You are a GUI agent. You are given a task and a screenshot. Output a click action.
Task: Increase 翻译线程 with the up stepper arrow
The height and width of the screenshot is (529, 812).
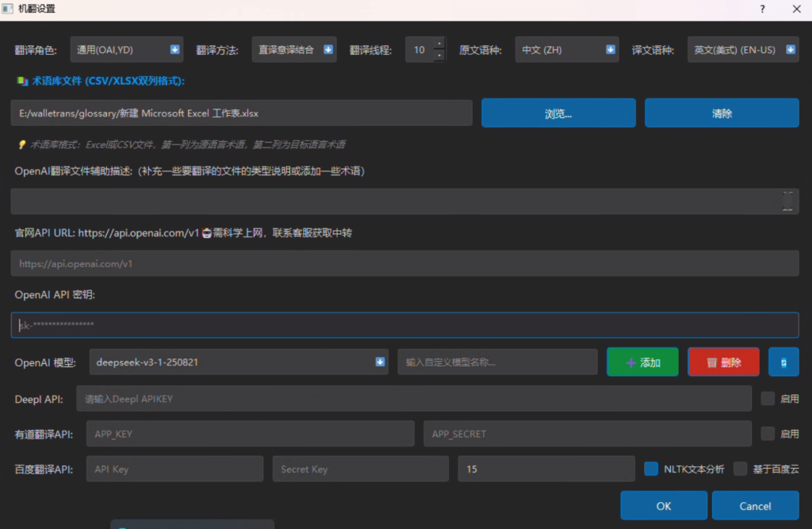click(x=441, y=44)
